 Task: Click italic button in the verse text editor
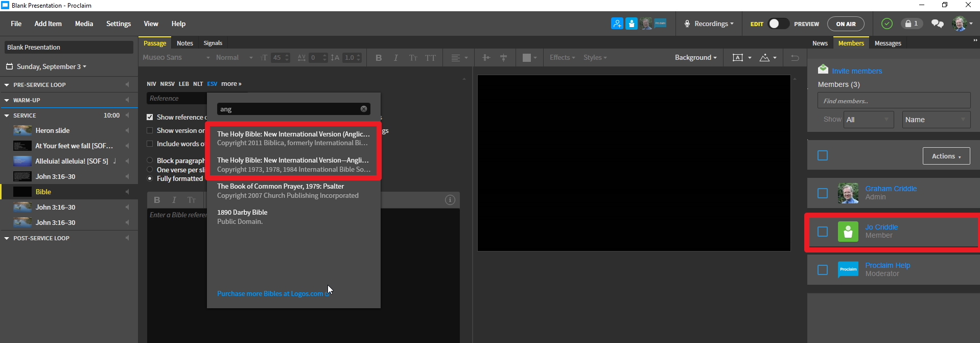point(174,200)
